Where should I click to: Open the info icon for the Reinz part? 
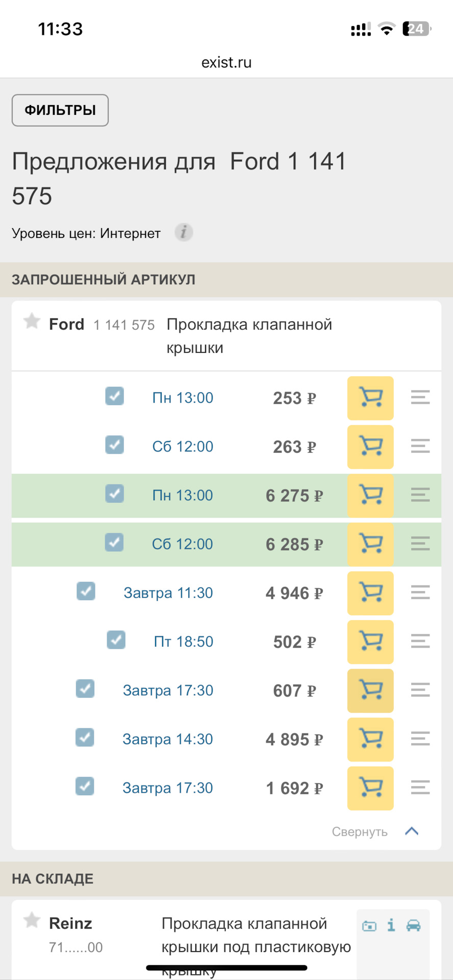pos(391,924)
